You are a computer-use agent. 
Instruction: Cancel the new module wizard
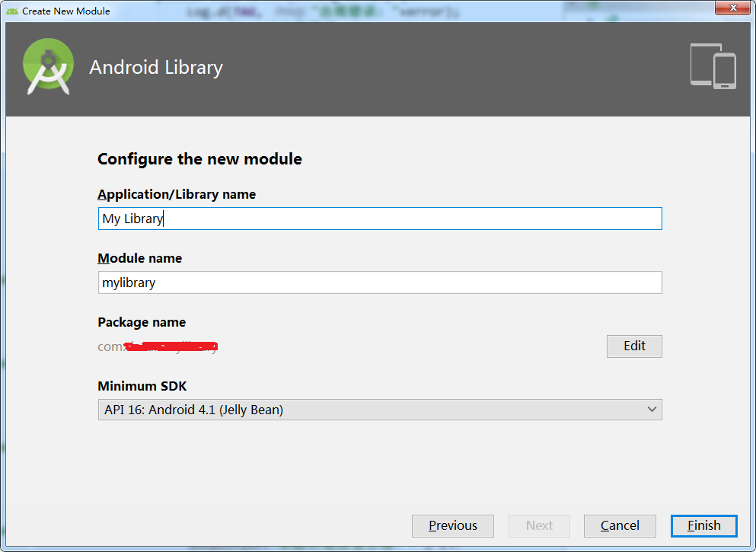click(x=620, y=525)
